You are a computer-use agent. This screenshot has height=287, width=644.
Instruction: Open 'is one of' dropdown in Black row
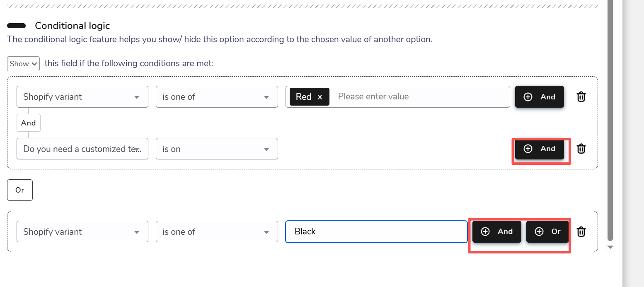(x=216, y=232)
